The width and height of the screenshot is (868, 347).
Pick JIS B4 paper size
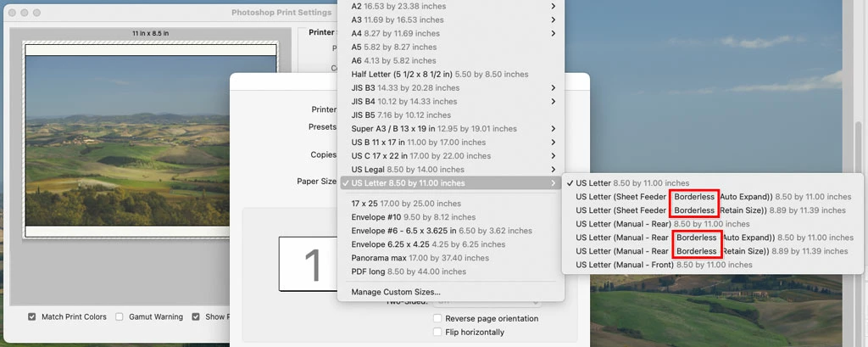click(x=451, y=102)
